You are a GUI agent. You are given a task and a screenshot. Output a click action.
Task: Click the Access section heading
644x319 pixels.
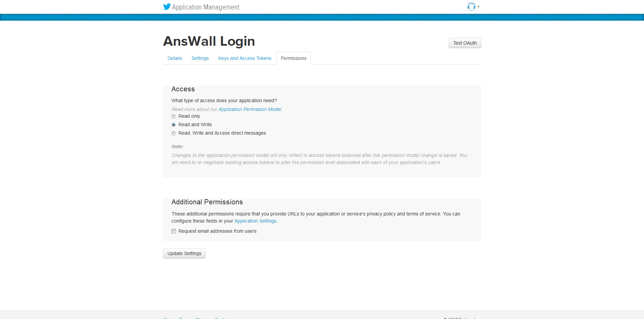click(183, 89)
